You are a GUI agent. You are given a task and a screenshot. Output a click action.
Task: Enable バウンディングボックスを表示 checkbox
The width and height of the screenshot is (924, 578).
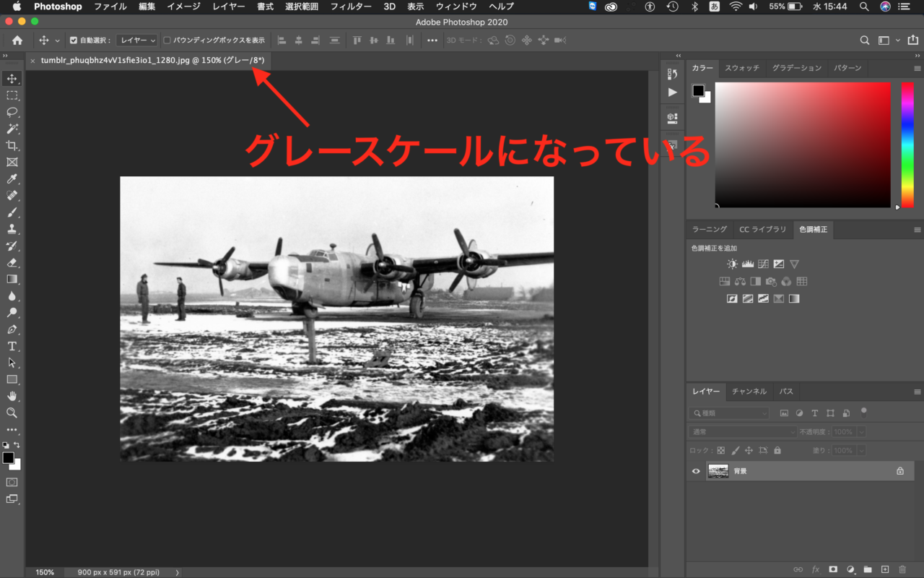[167, 40]
